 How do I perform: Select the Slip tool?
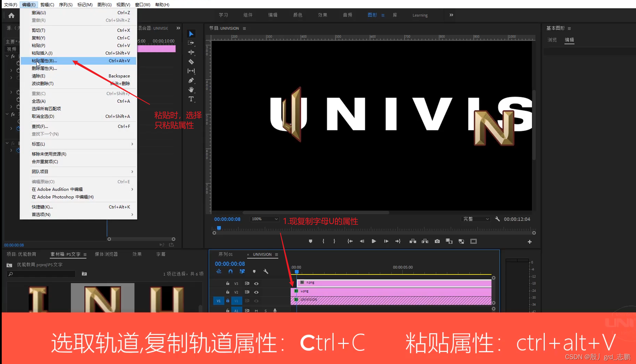coord(191,71)
